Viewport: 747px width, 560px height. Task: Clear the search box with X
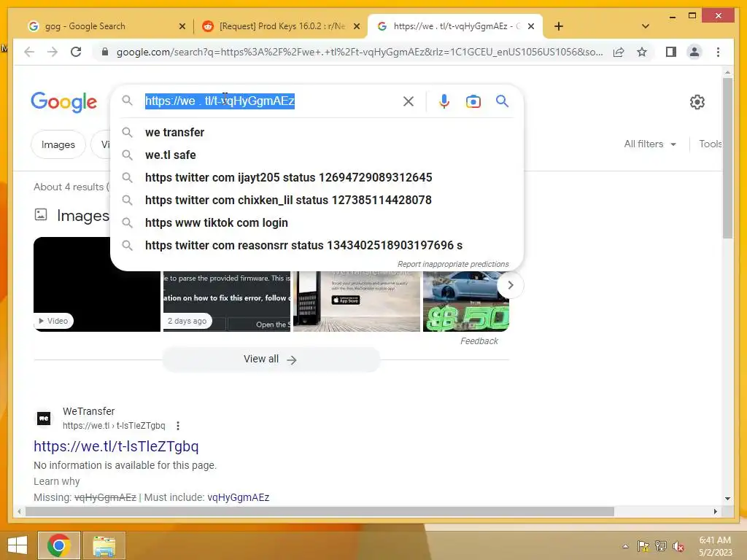pyautogui.click(x=409, y=101)
